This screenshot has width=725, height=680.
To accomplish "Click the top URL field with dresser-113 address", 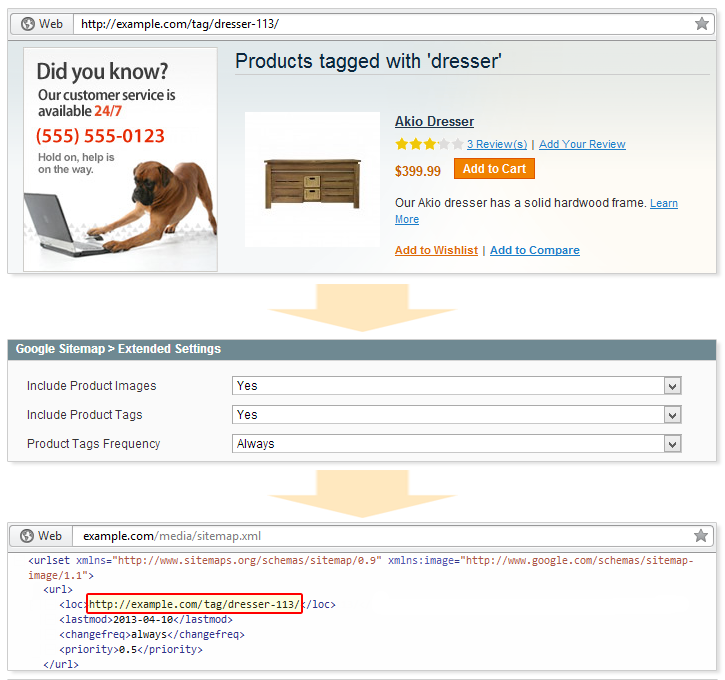I will point(380,24).
